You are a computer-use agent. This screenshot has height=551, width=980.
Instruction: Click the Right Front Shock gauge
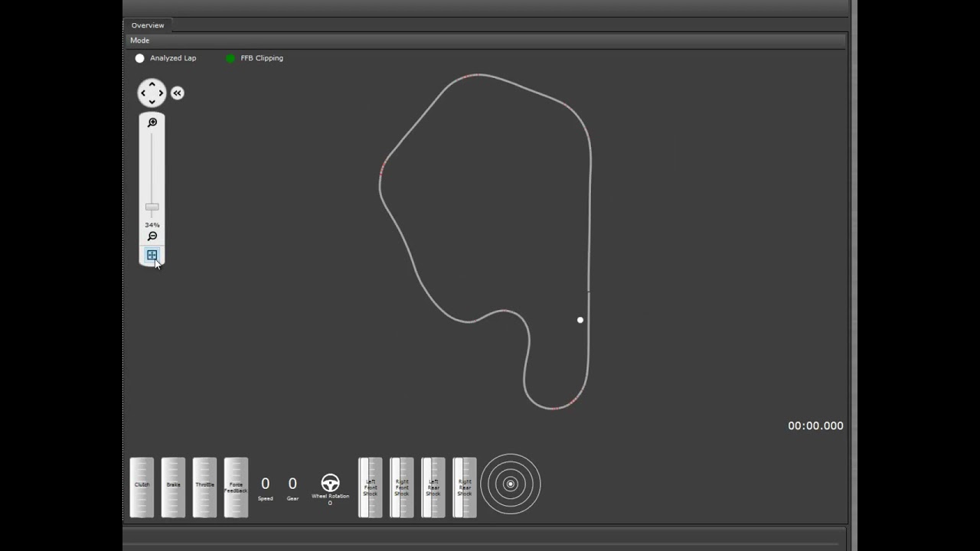click(401, 487)
